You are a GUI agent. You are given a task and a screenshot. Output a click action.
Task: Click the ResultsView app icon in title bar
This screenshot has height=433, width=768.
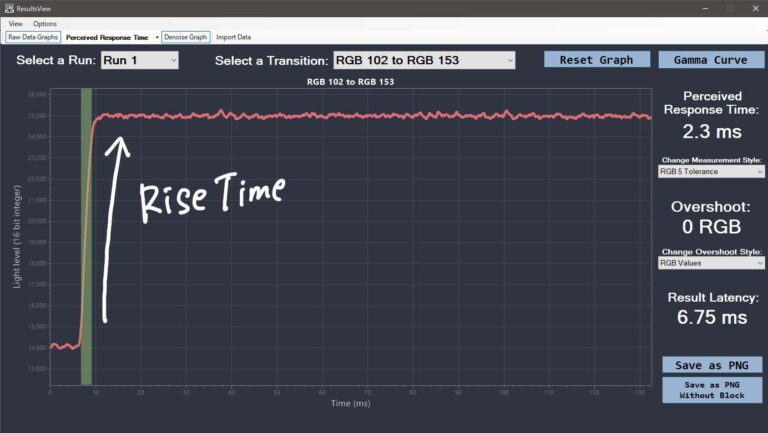click(8, 8)
